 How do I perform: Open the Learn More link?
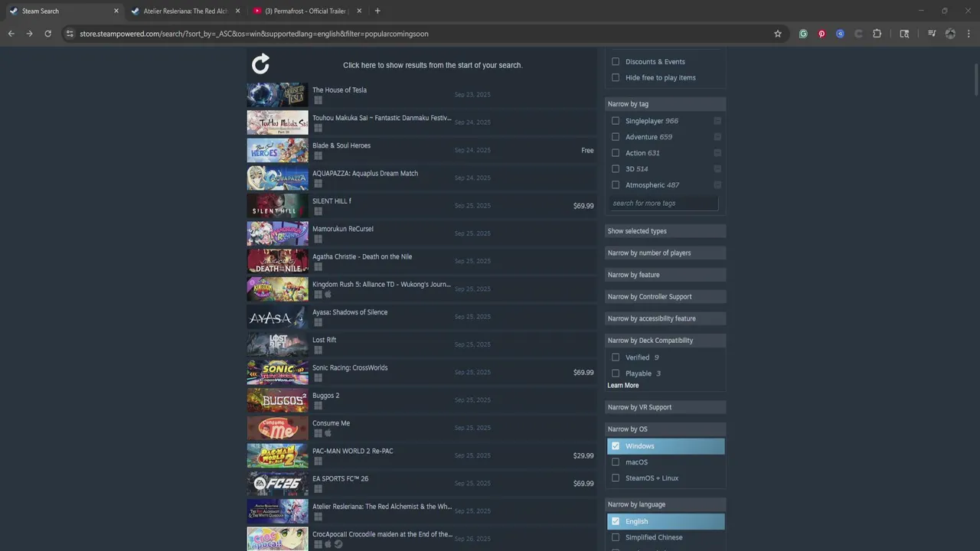(x=623, y=386)
